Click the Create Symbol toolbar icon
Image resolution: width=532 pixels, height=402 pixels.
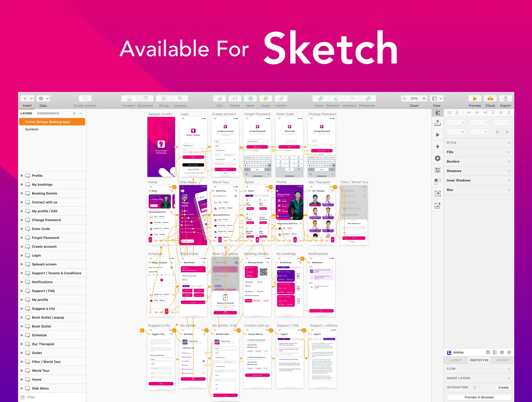(85, 98)
